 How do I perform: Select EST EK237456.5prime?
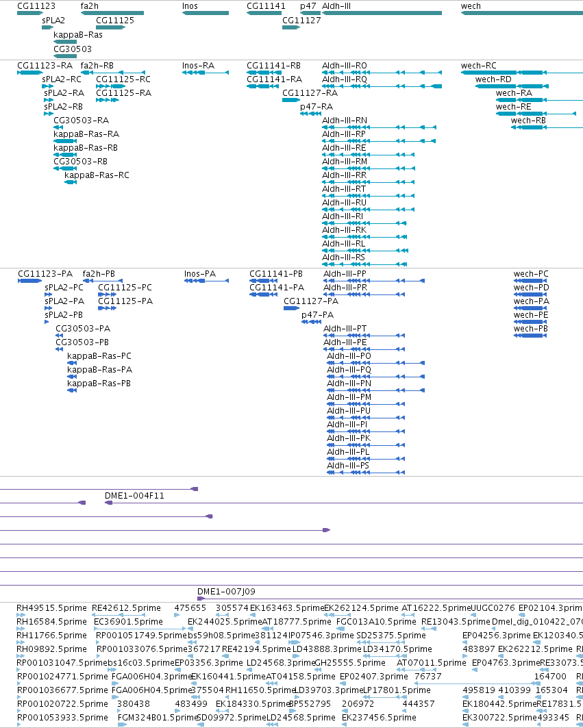(x=379, y=718)
